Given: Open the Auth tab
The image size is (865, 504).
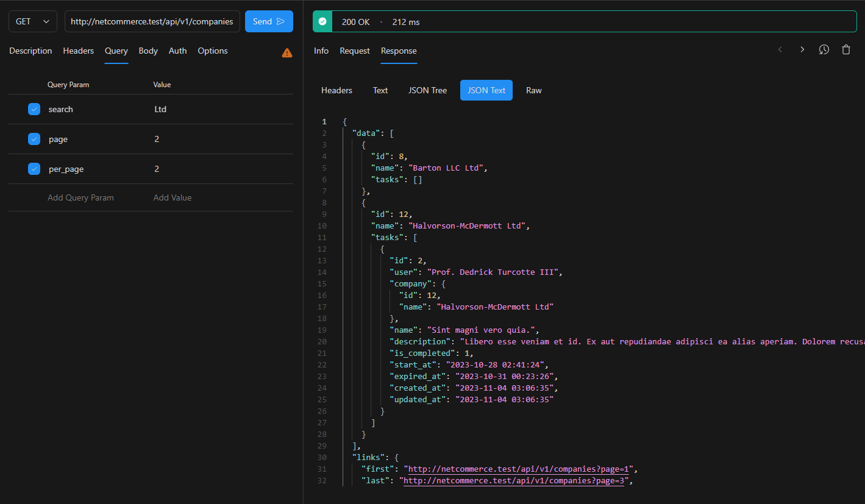Looking at the screenshot, I should click(x=177, y=51).
